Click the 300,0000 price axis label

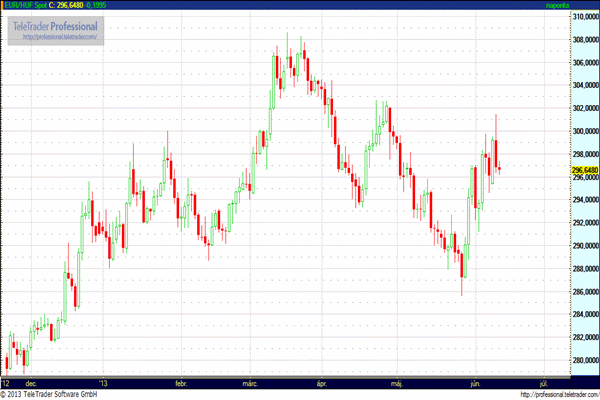[x=585, y=132]
